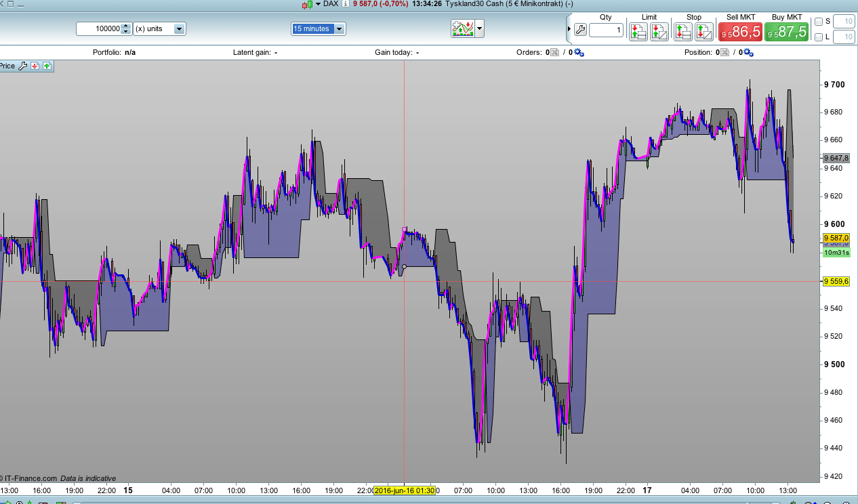Click the add indicators chart icon
Viewport: 858px width, 504px height.
pos(463,28)
